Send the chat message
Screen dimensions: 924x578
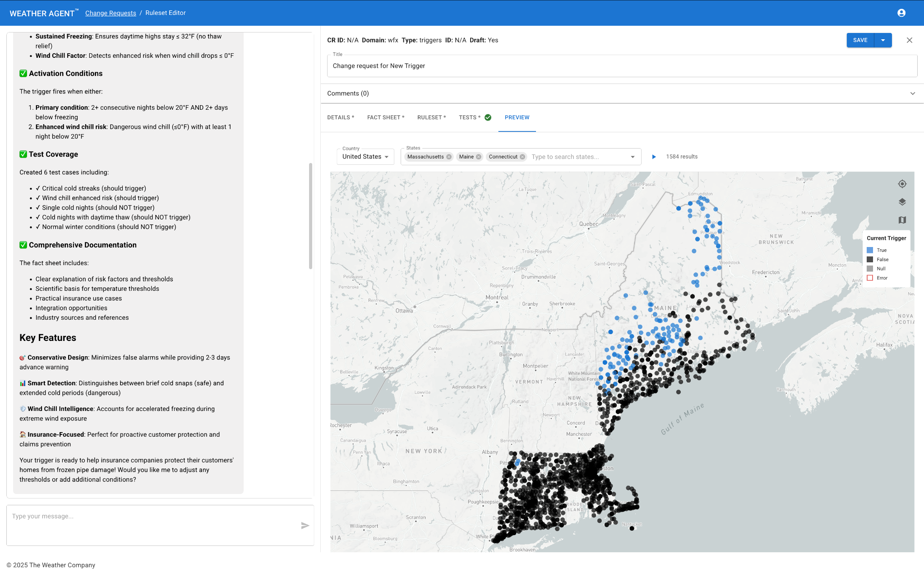(x=305, y=525)
